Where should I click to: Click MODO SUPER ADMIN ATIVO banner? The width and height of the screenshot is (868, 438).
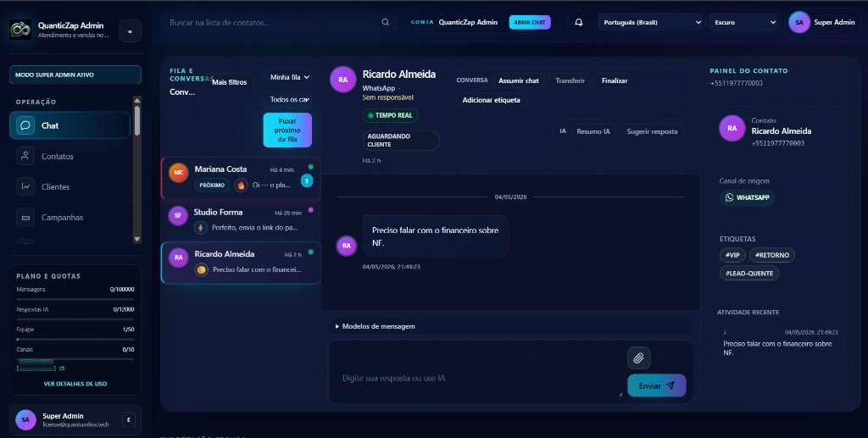tap(75, 75)
